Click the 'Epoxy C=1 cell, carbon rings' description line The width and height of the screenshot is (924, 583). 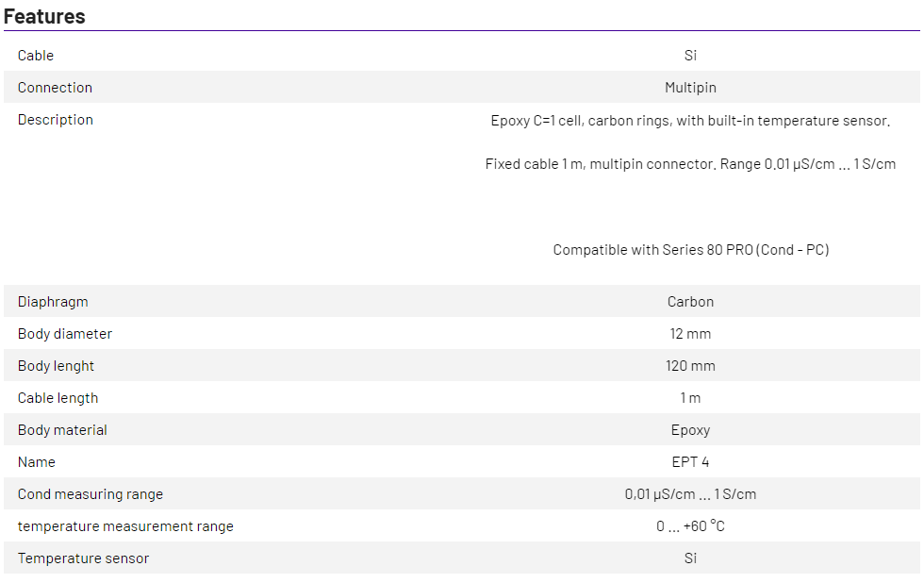pyautogui.click(x=690, y=121)
